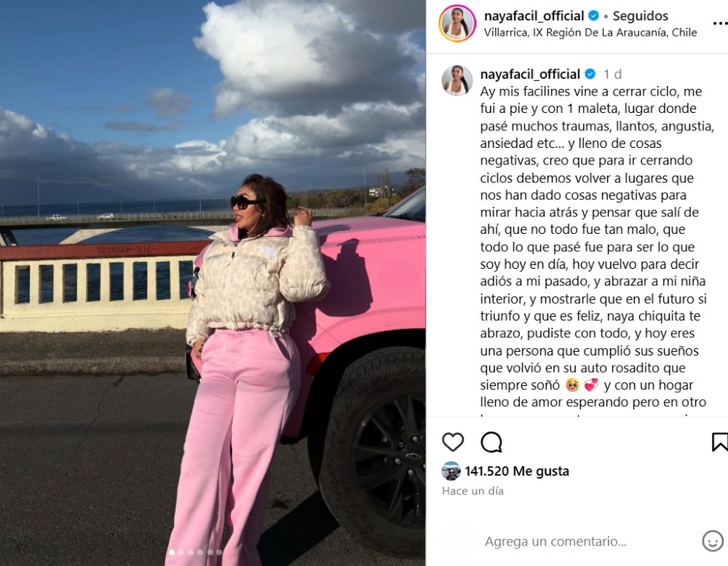This screenshot has height=566, width=728.
Task: Open the three-dot more options menu
Action: point(720,23)
